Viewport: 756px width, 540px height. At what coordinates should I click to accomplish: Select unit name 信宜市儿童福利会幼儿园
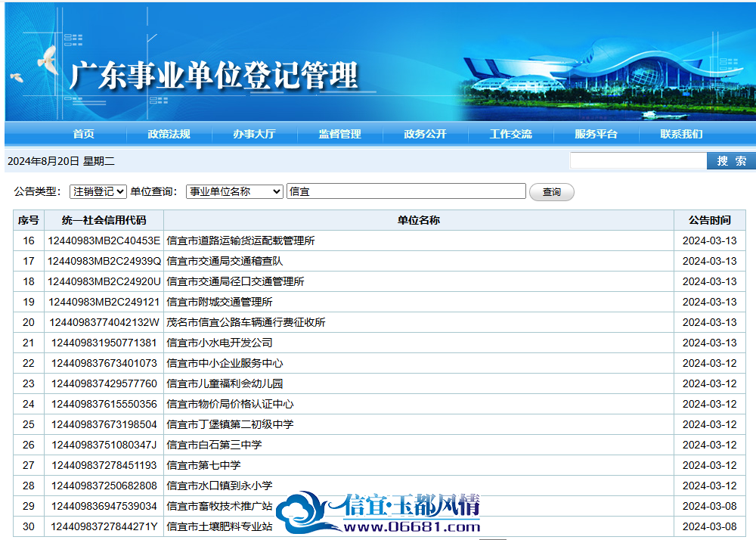coord(225,383)
